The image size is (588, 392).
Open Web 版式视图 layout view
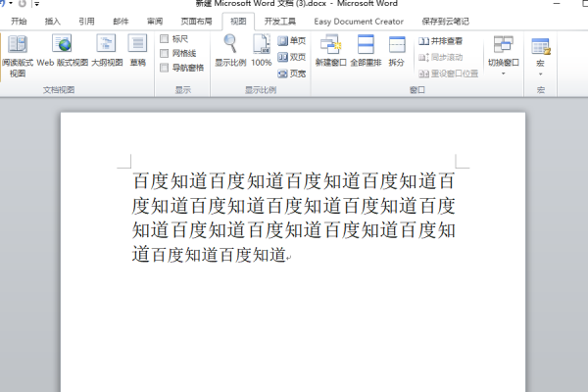[63, 51]
